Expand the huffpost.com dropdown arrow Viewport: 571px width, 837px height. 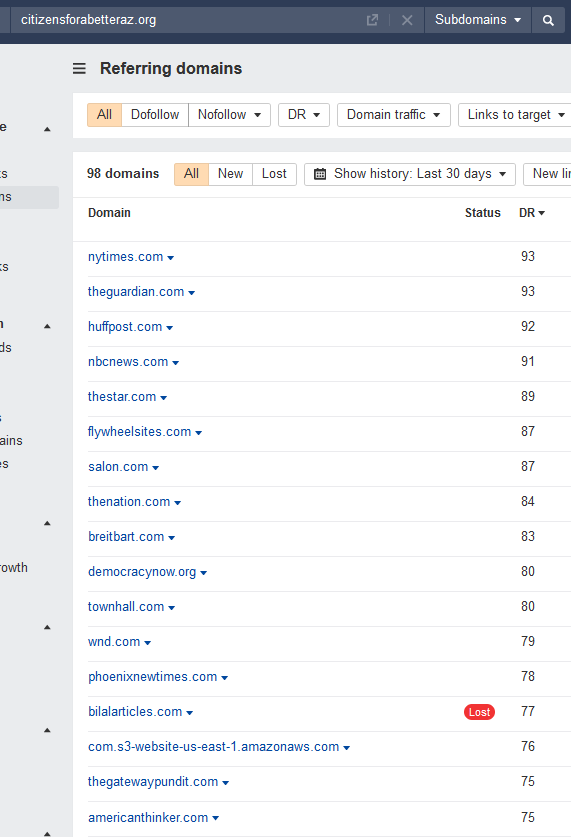tap(170, 328)
